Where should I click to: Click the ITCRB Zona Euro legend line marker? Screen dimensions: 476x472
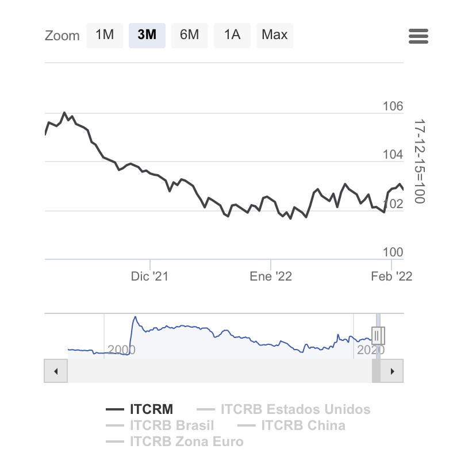115,442
